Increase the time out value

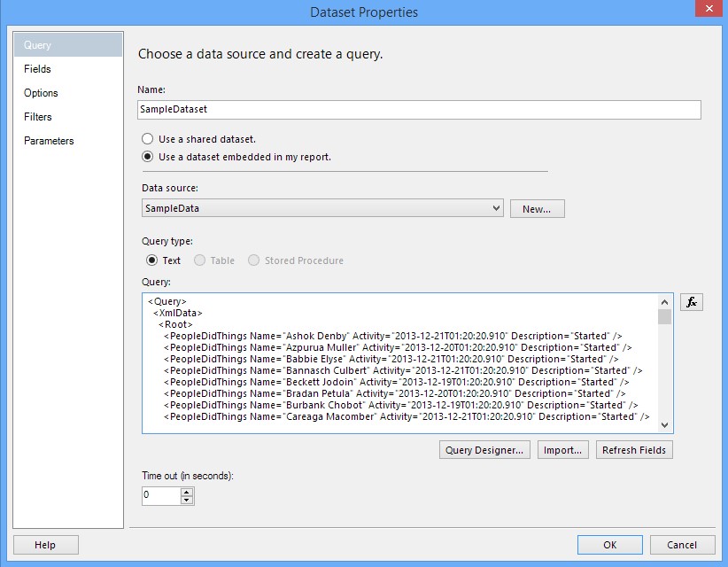point(187,493)
